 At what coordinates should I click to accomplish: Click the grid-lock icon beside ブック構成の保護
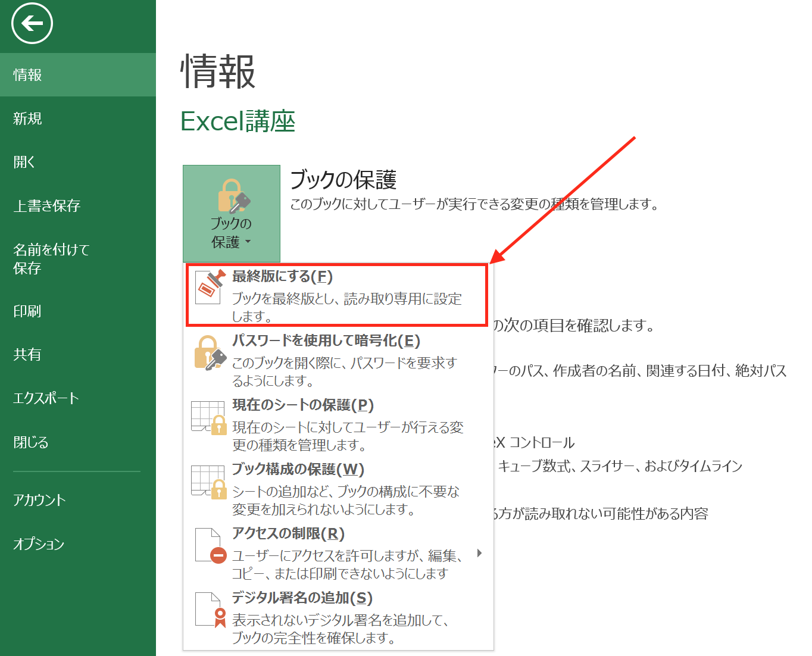(209, 482)
